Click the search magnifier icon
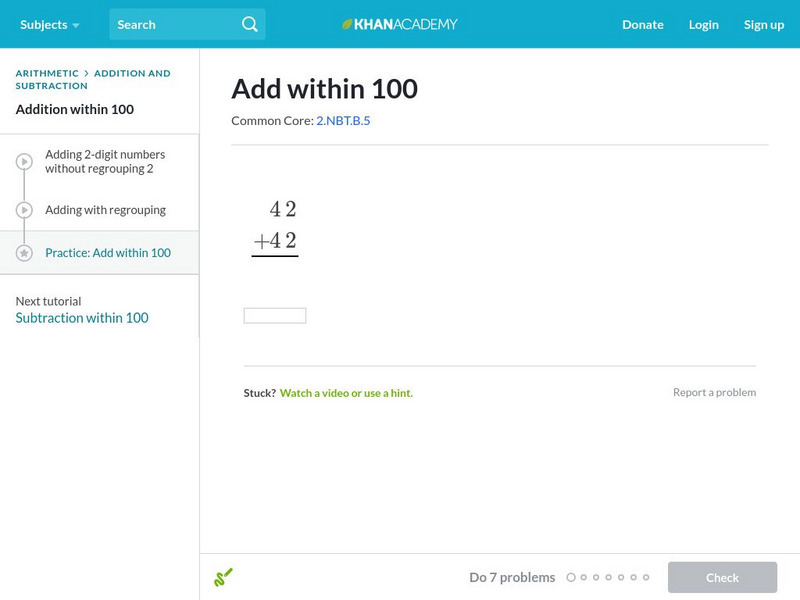 click(x=250, y=24)
